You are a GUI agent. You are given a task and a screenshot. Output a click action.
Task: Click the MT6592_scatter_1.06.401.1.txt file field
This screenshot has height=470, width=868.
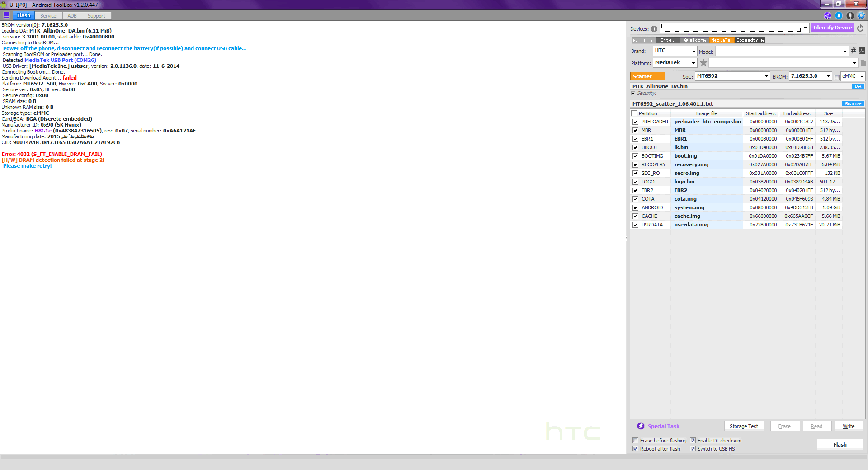[736, 104]
